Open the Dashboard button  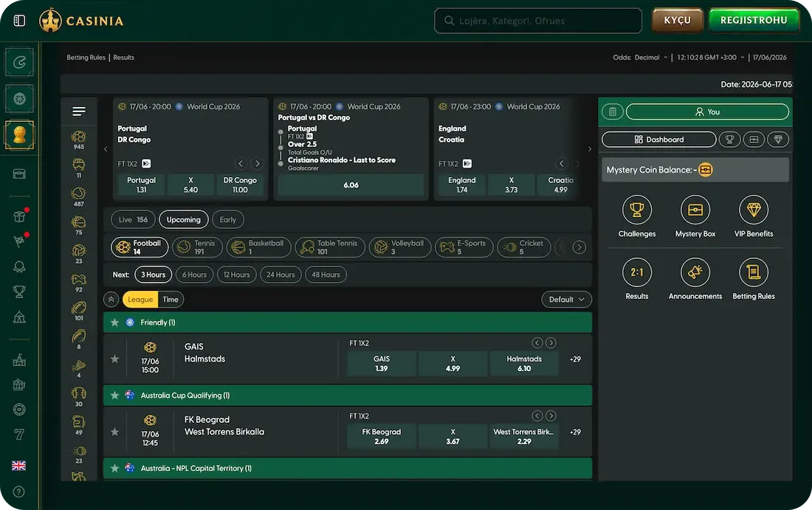(658, 139)
